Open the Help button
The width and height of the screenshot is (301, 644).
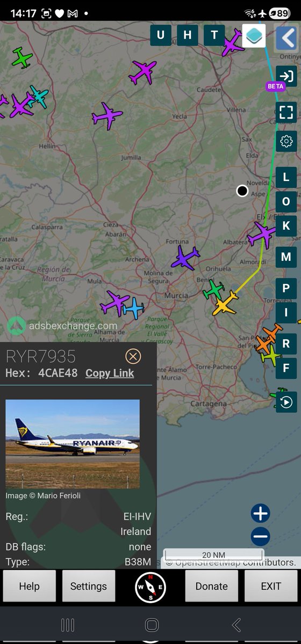[x=30, y=586]
